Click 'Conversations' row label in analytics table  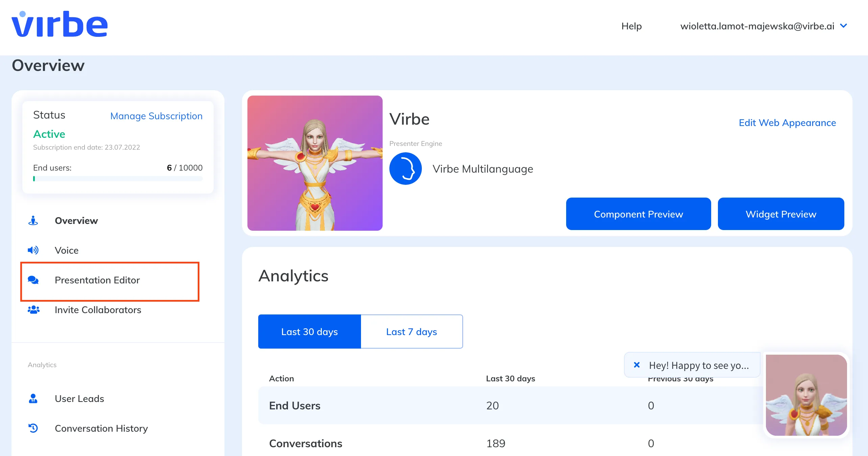tap(306, 443)
